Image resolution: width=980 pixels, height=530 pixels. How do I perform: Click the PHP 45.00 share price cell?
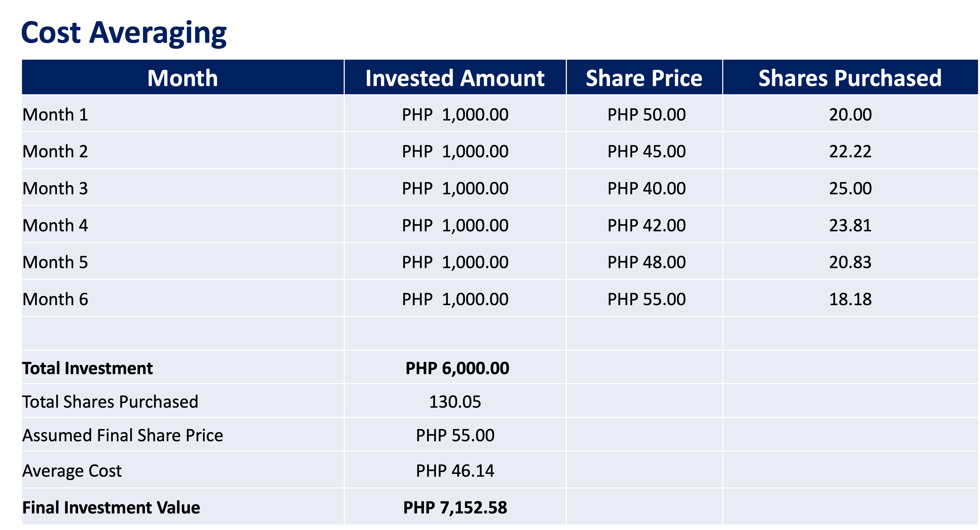click(x=646, y=152)
